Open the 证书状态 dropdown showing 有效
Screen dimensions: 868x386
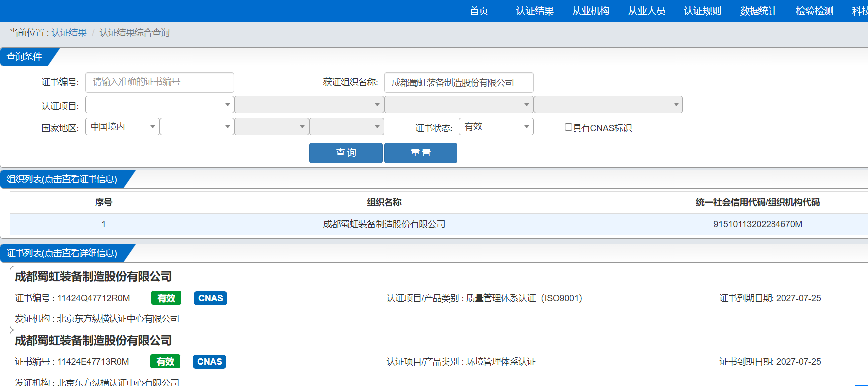(x=496, y=127)
